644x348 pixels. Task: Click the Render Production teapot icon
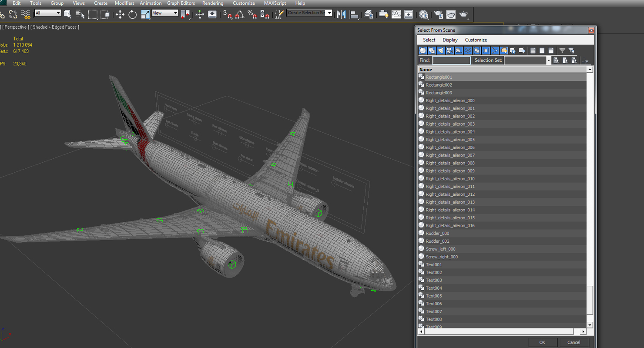click(x=463, y=14)
